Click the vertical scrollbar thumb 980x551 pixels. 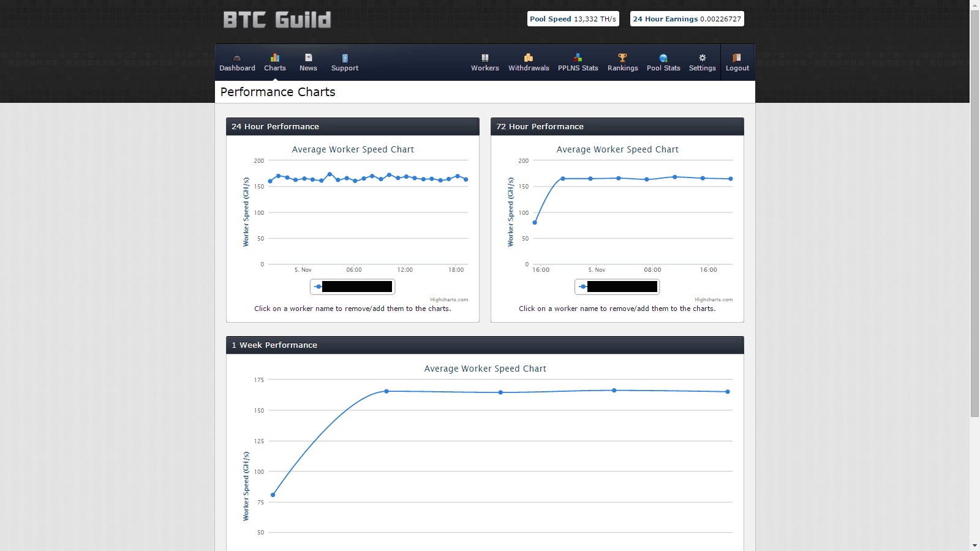pyautogui.click(x=974, y=214)
